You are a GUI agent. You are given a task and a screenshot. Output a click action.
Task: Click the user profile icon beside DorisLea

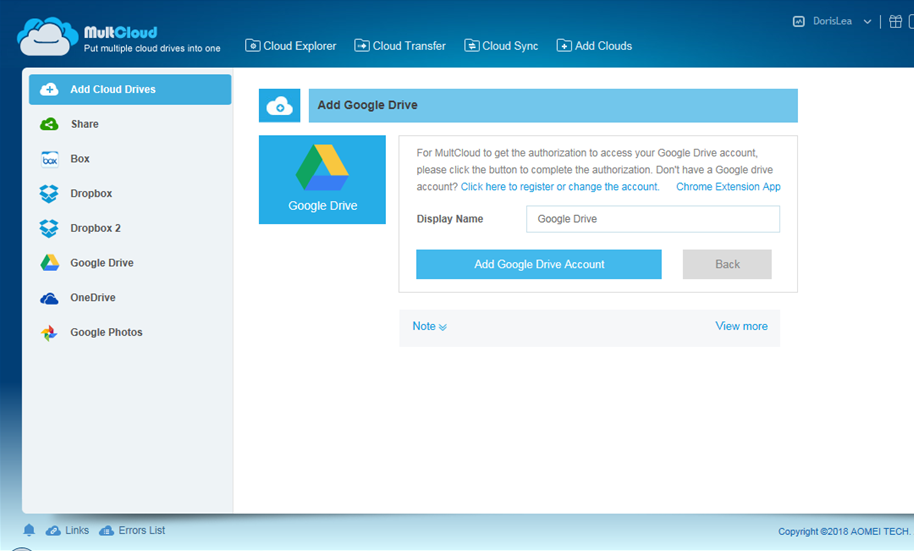click(799, 22)
